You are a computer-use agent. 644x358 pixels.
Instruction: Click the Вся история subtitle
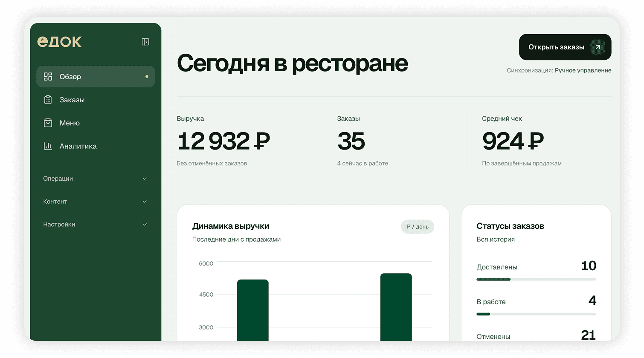coord(496,240)
